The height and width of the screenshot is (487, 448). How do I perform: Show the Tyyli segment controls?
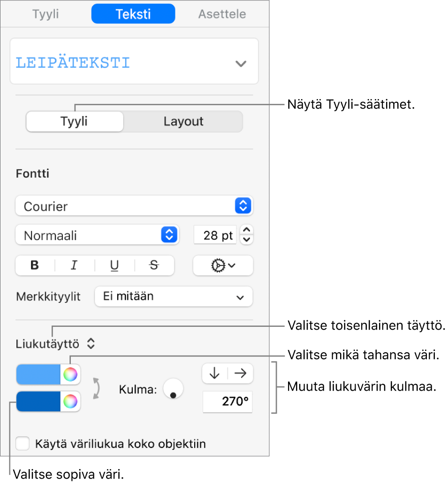click(75, 122)
